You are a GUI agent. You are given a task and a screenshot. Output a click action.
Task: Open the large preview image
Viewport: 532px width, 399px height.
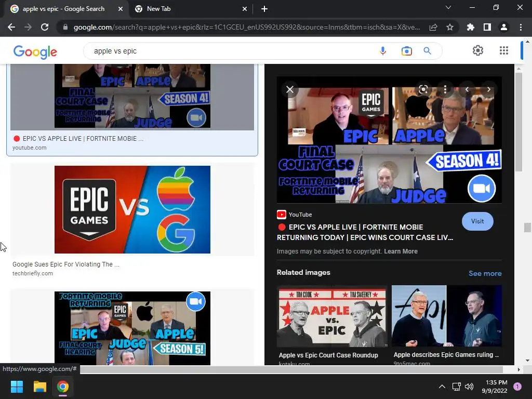[389, 140]
